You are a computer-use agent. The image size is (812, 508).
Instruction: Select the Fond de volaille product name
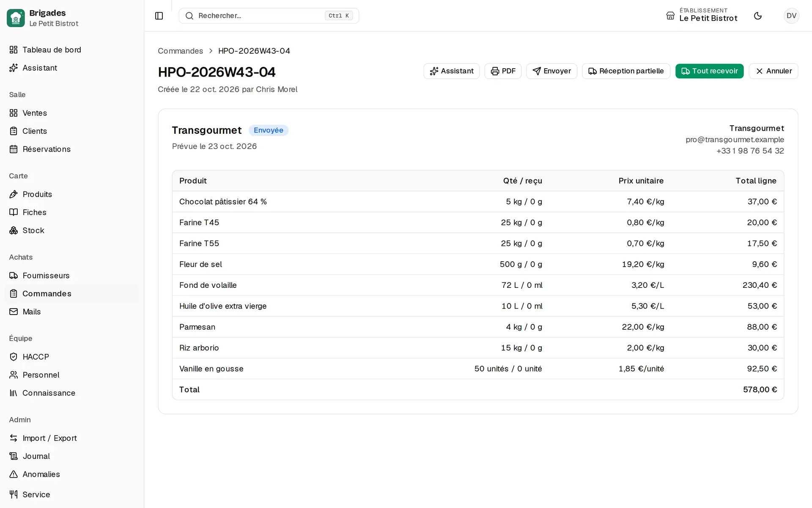coord(208,285)
